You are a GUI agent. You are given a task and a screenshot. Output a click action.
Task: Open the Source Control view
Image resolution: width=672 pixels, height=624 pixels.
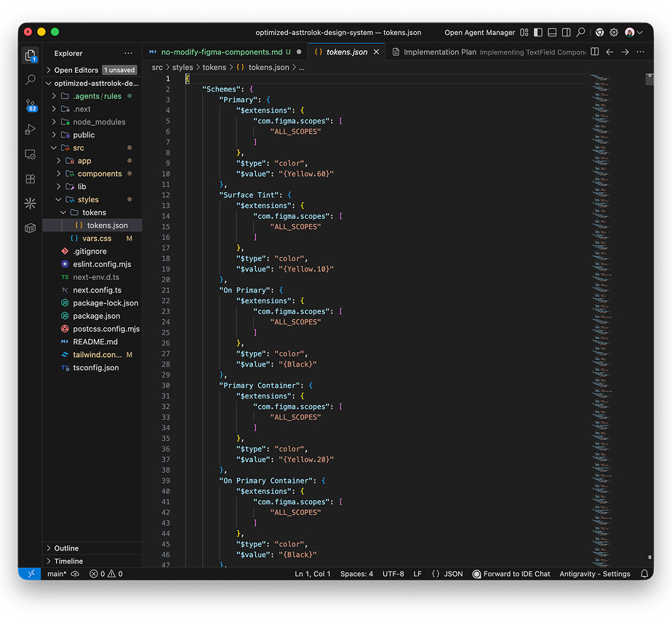(30, 105)
